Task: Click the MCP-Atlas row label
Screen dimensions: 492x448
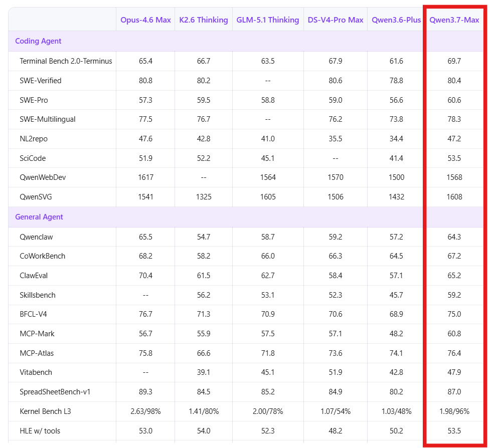Action: [37, 353]
